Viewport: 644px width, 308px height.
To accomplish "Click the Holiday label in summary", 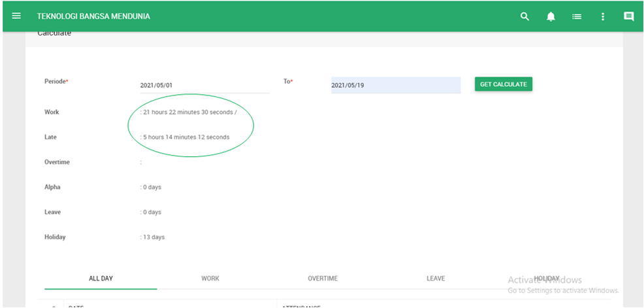I will (x=55, y=237).
